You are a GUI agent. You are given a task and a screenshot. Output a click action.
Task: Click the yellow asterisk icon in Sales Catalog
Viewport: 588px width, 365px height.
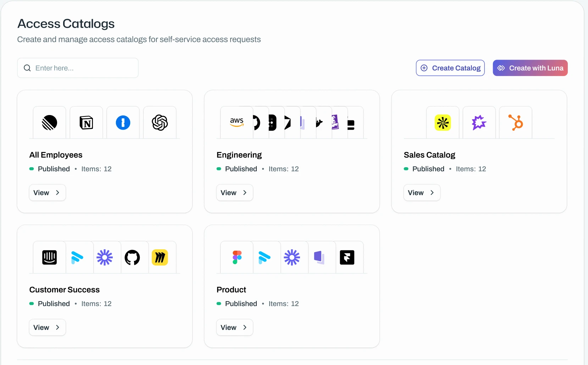tap(443, 123)
